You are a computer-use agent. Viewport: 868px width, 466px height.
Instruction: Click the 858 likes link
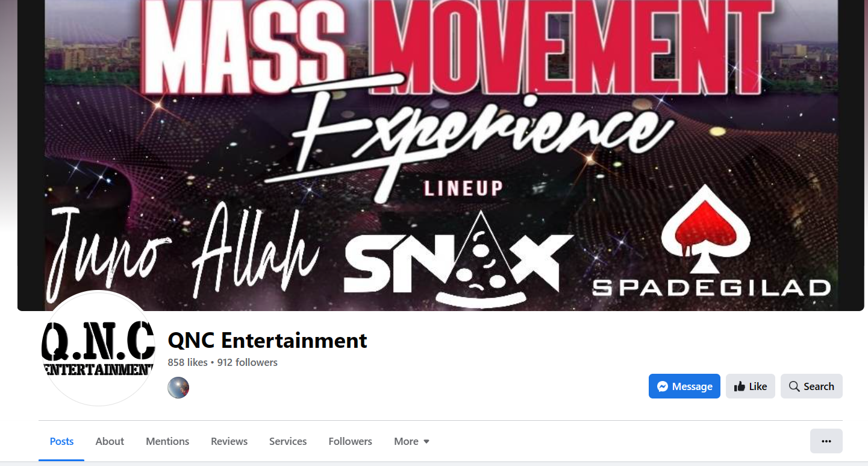tap(187, 362)
